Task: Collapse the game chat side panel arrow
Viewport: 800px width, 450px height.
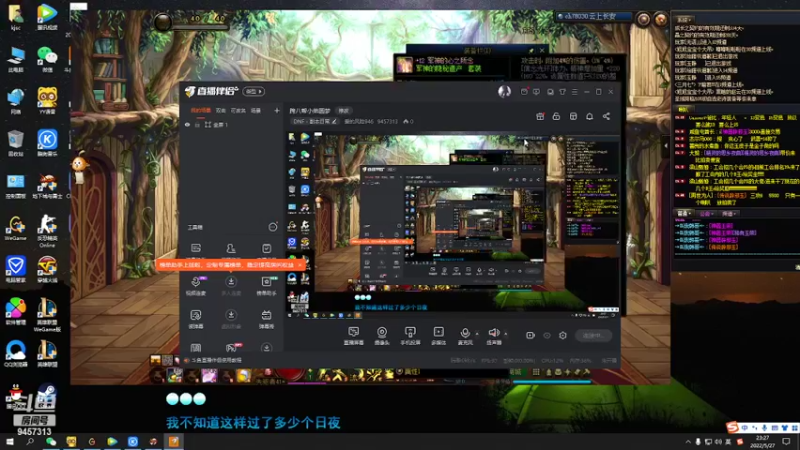Action: click(666, 146)
